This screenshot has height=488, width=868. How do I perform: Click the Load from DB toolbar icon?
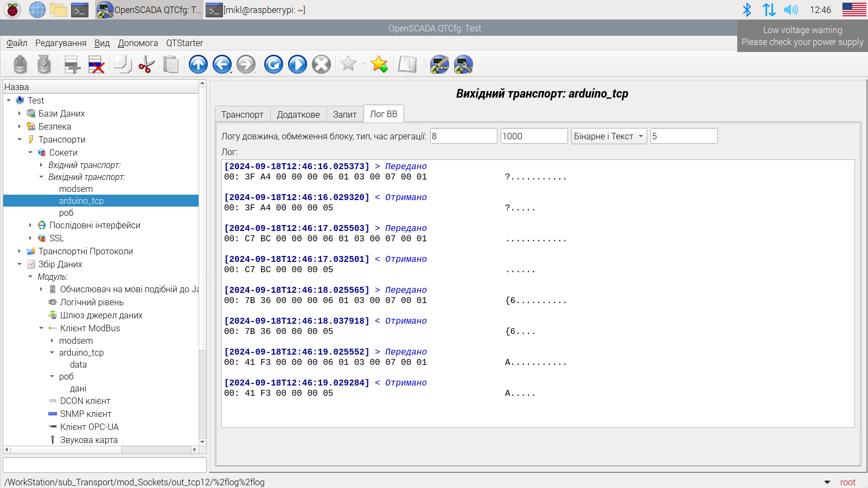(20, 65)
